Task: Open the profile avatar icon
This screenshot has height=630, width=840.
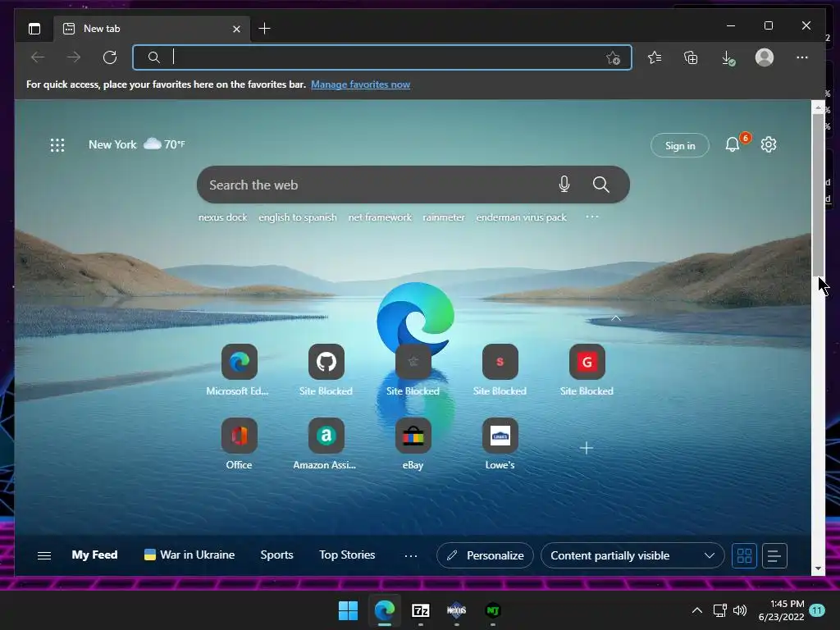Action: tap(765, 57)
